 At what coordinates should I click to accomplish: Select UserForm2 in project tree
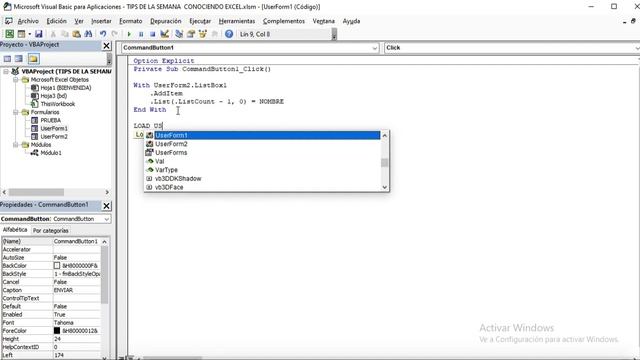[54, 137]
